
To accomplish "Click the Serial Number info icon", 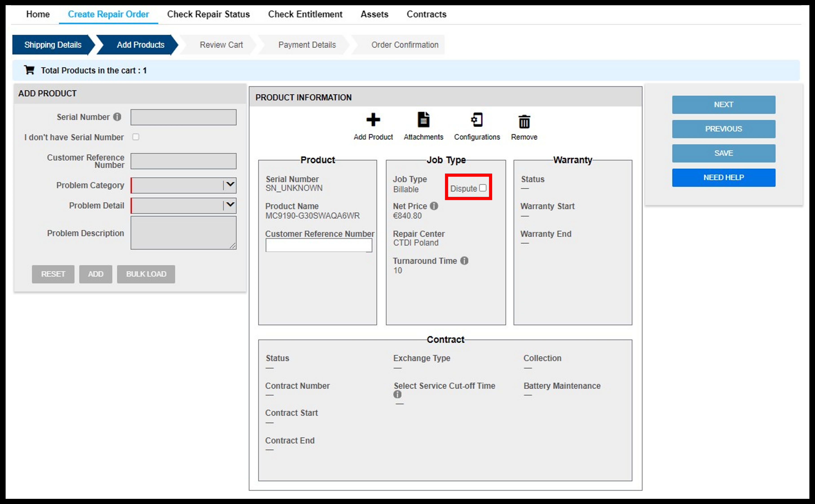I will pos(117,117).
